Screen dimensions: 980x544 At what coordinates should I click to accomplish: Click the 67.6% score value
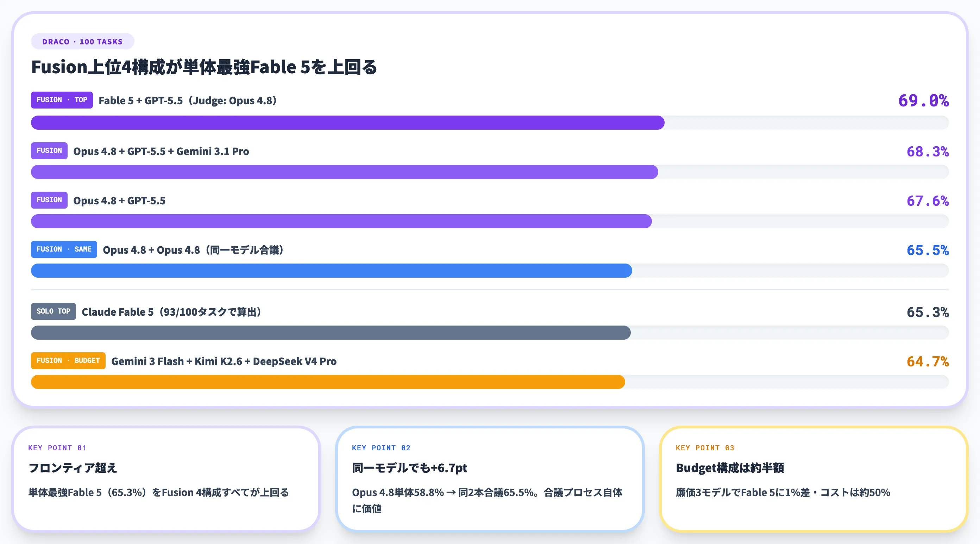(928, 200)
